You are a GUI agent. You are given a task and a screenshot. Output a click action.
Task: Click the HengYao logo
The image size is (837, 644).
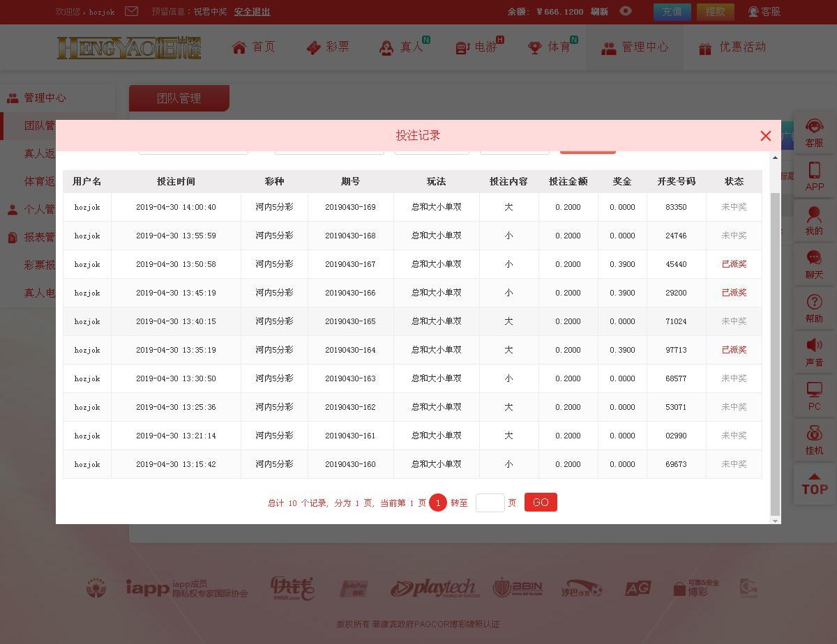[129, 47]
